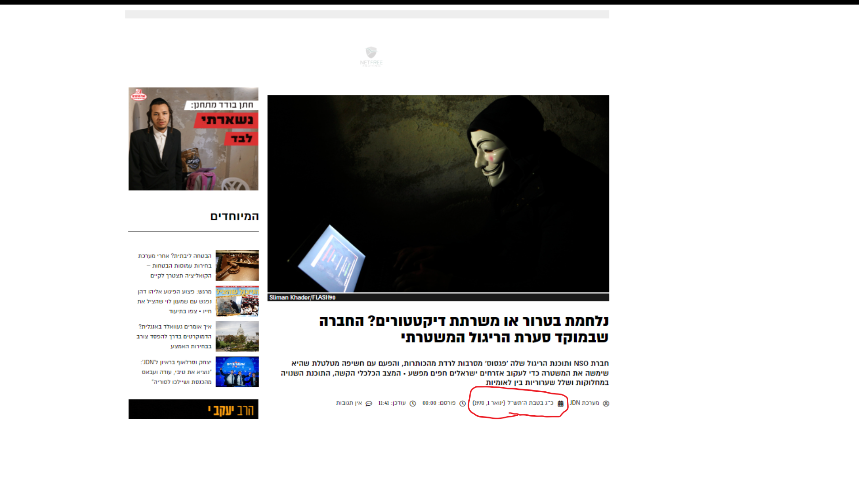This screenshot has height=488, width=868.
Task: Open the lonely groom banner ad
Action: [x=193, y=139]
